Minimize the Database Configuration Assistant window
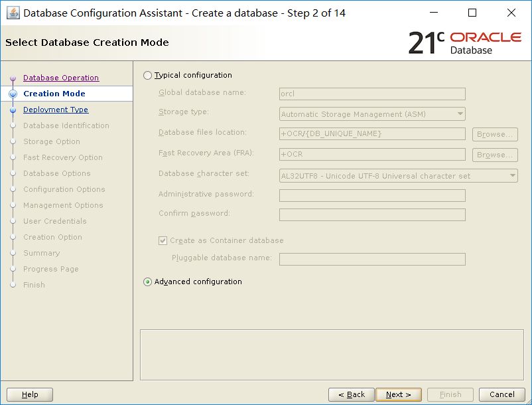 pyautogui.click(x=434, y=13)
